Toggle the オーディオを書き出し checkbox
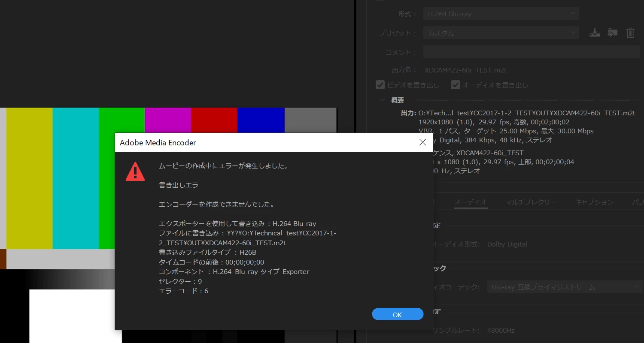Screen dimensions: 644x343 tap(456, 85)
